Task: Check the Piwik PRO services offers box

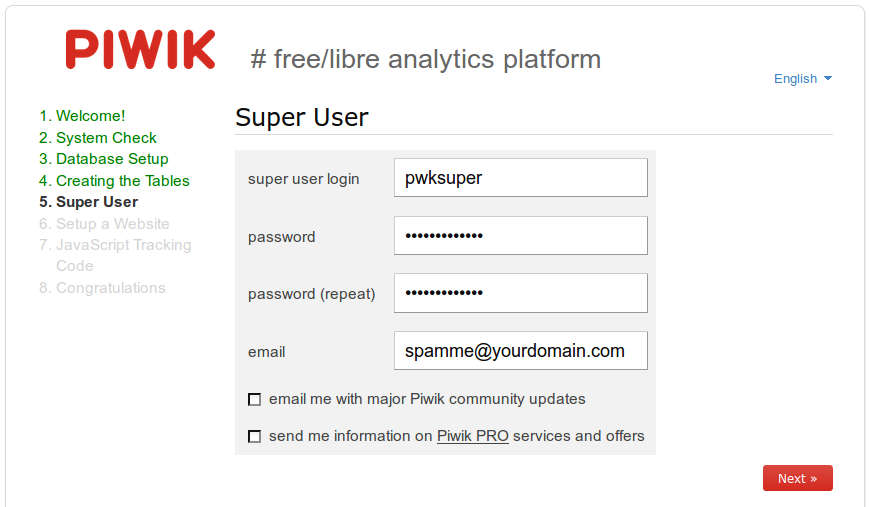Action: 255,437
